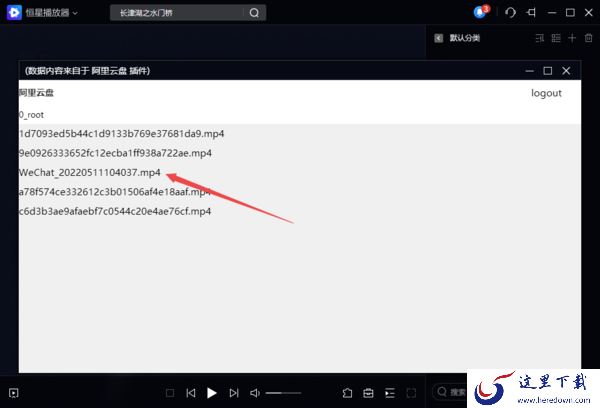Minimize the 阿里云盘 plugin dialog
600x408 pixels.
point(529,71)
